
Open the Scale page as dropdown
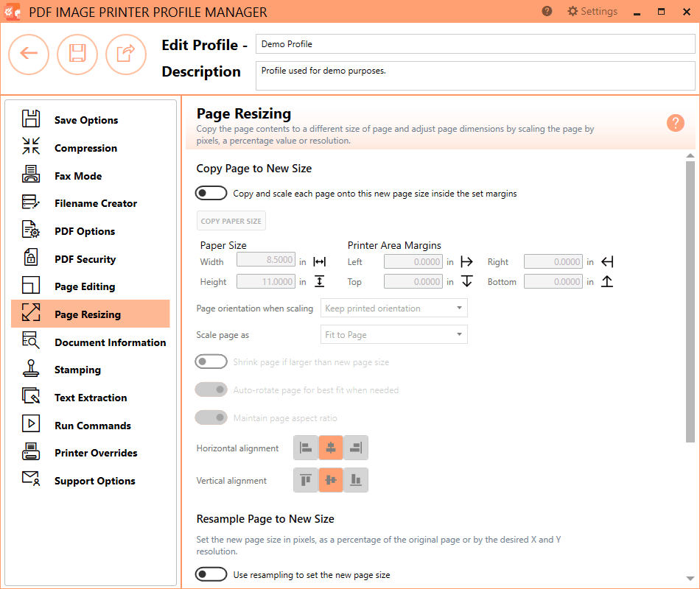[x=393, y=334]
